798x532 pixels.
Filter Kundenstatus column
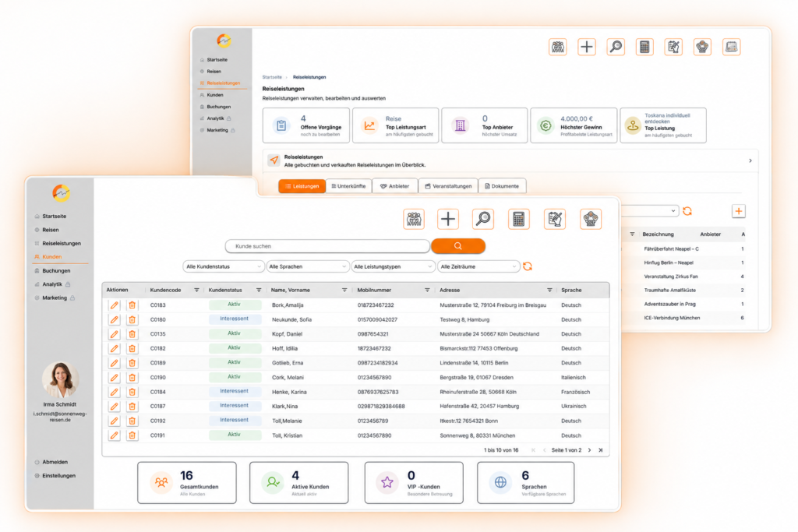[259, 290]
